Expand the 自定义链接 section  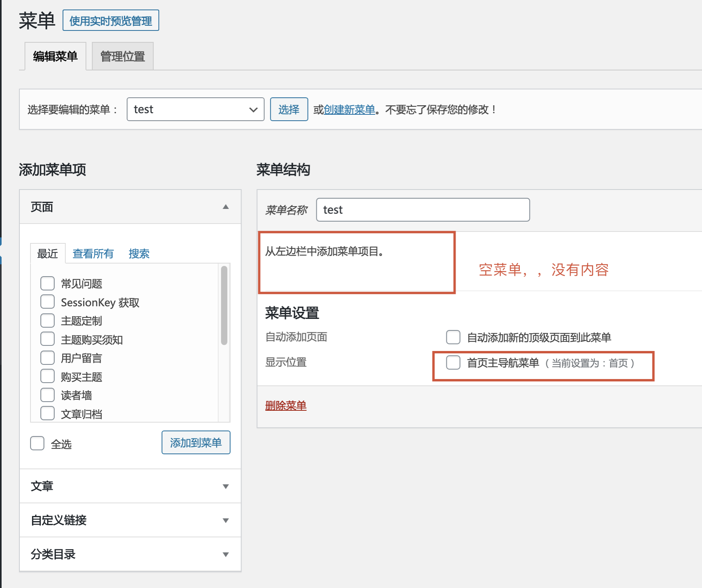[226, 520]
